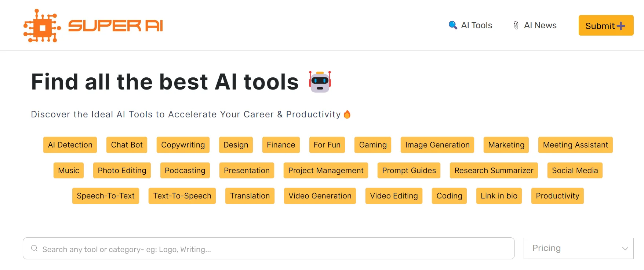Filter by the Image Generation category
The height and width of the screenshot is (270, 644).
tap(437, 145)
